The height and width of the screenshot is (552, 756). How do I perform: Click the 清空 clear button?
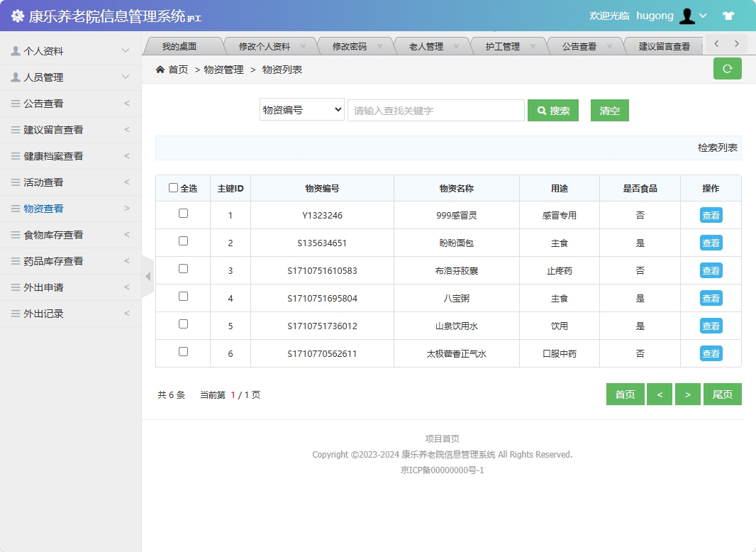tap(609, 110)
